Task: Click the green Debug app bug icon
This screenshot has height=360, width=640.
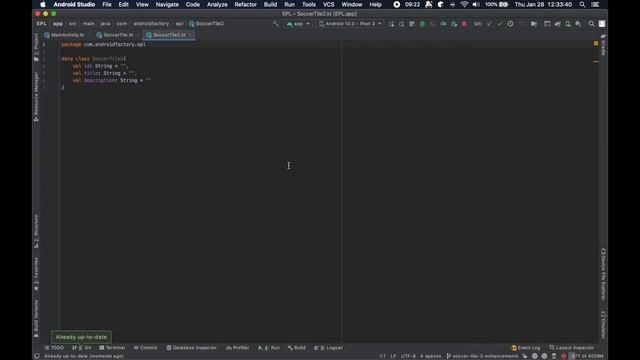Action: click(x=422, y=24)
